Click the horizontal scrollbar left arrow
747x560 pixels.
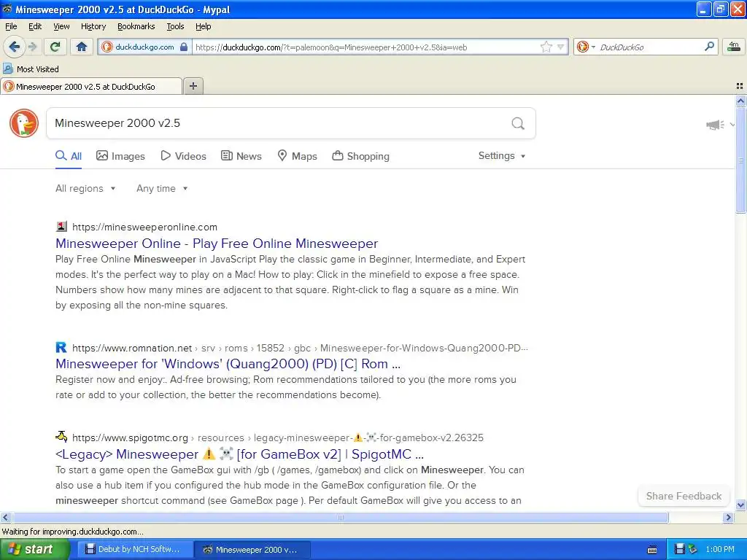6,517
